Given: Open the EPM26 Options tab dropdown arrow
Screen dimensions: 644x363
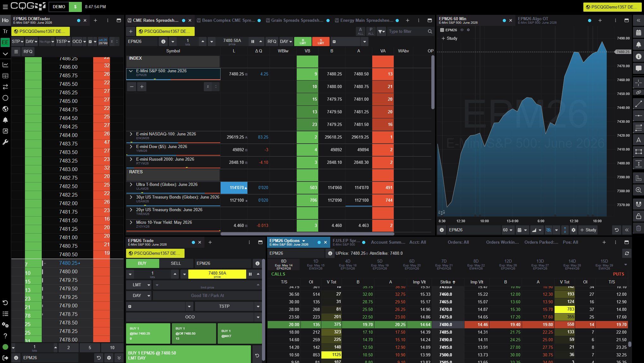Looking at the screenshot, I should pyautogui.click(x=304, y=241).
